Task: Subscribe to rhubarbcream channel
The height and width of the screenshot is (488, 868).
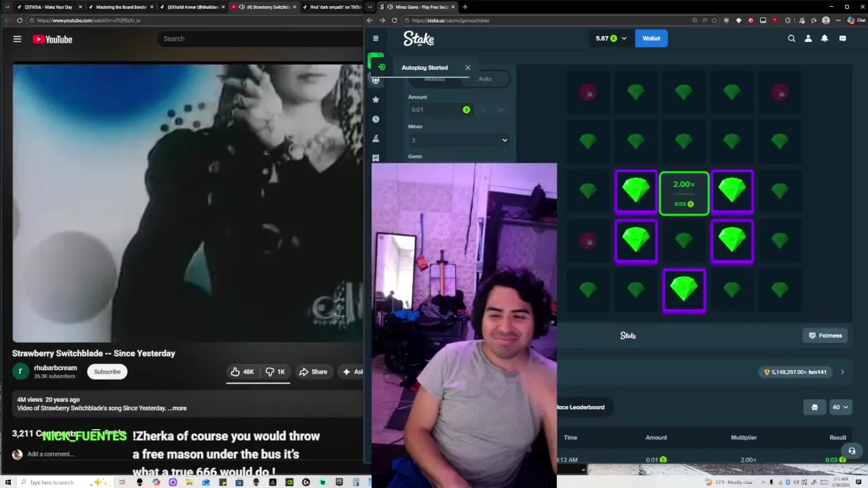Action: pos(107,371)
